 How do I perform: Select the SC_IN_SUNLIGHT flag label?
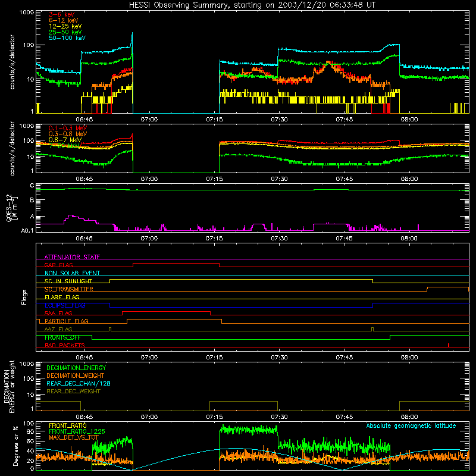68,281
